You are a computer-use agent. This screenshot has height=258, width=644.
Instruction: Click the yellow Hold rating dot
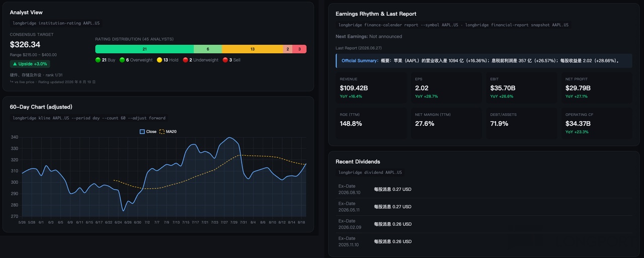tap(159, 60)
